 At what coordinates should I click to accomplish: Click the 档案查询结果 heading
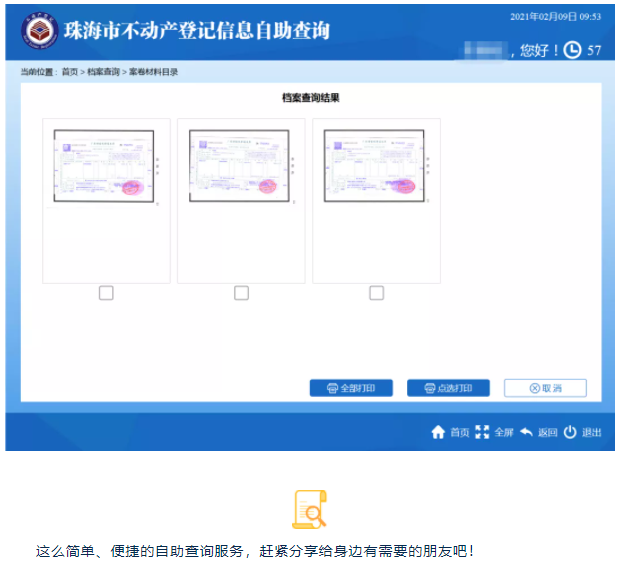[311, 98]
